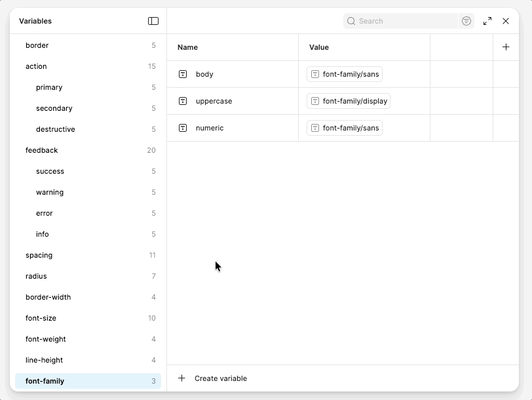Click the magnifier icon in the search bar
This screenshot has height=400, width=532.
click(x=351, y=21)
